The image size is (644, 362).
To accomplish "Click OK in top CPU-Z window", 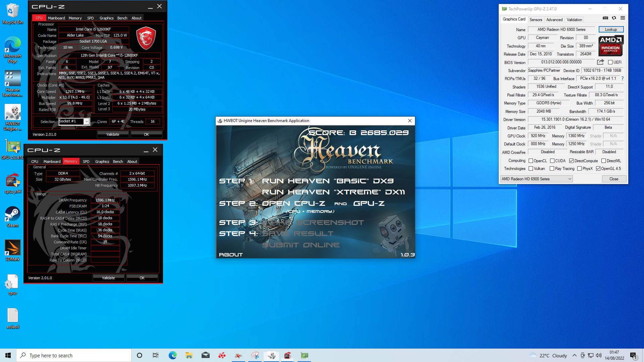I will [146, 134].
